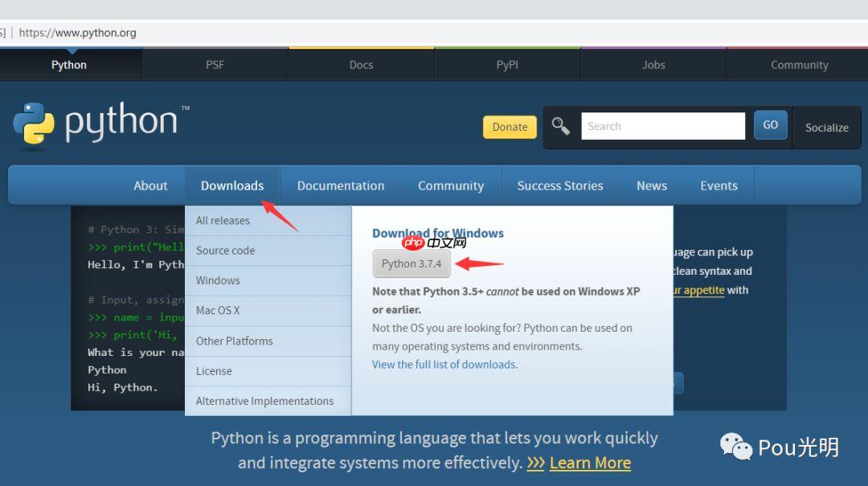Image resolution: width=868 pixels, height=486 pixels.
Task: Open the full list of downloads link
Action: pos(444,364)
